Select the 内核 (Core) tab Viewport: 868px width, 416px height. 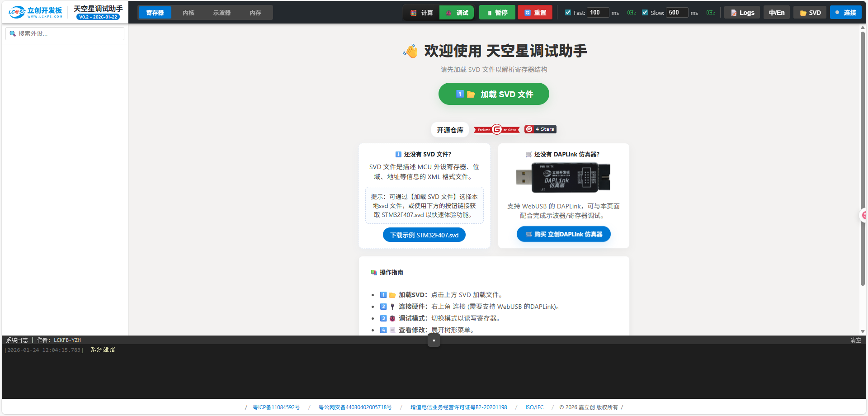pos(188,13)
